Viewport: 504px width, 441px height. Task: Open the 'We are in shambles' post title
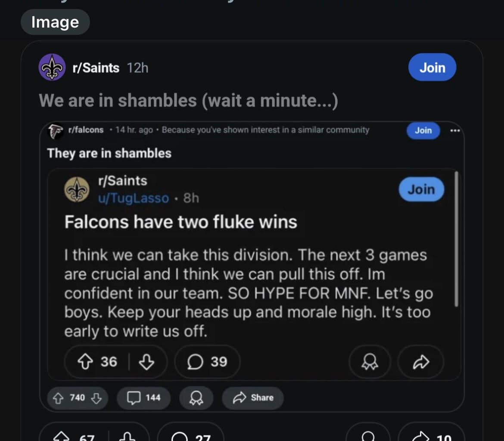coord(188,100)
